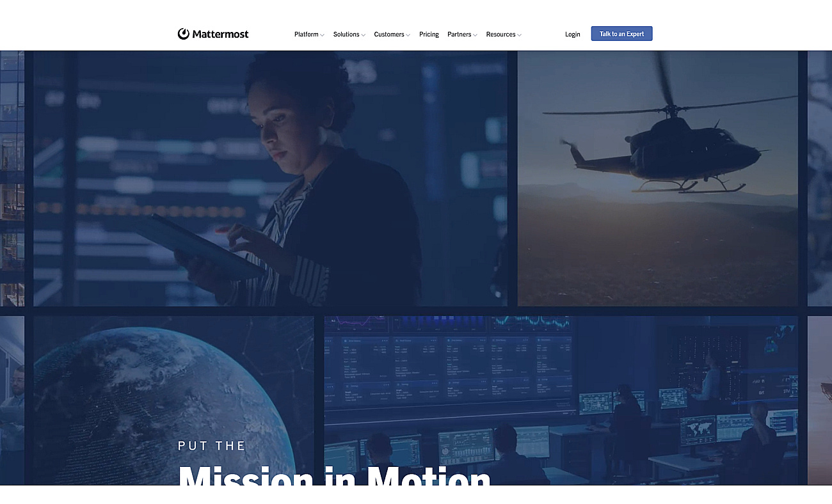Screen dimensions: 832x504
Task: Click the Login link
Action: [573, 35]
